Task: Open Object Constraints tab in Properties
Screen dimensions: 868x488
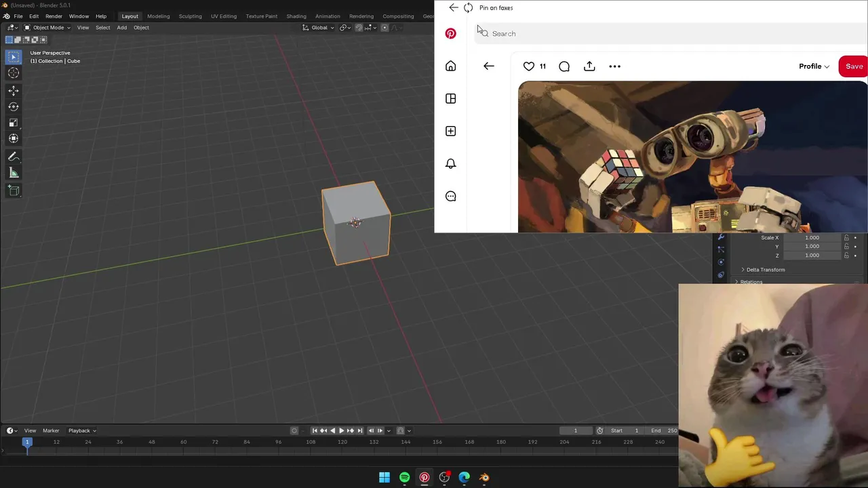Action: [x=721, y=274]
